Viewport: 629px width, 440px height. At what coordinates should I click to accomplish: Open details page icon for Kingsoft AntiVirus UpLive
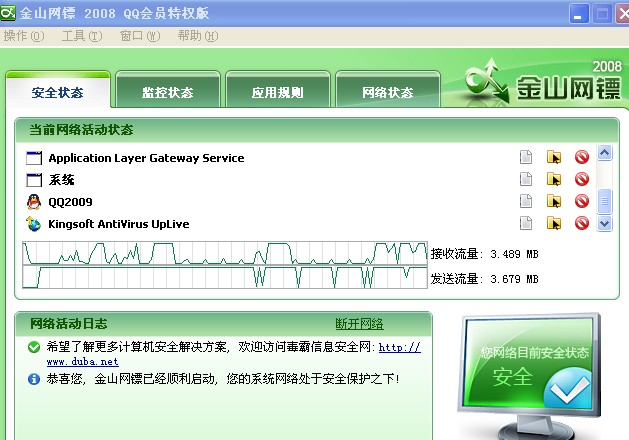pos(526,223)
